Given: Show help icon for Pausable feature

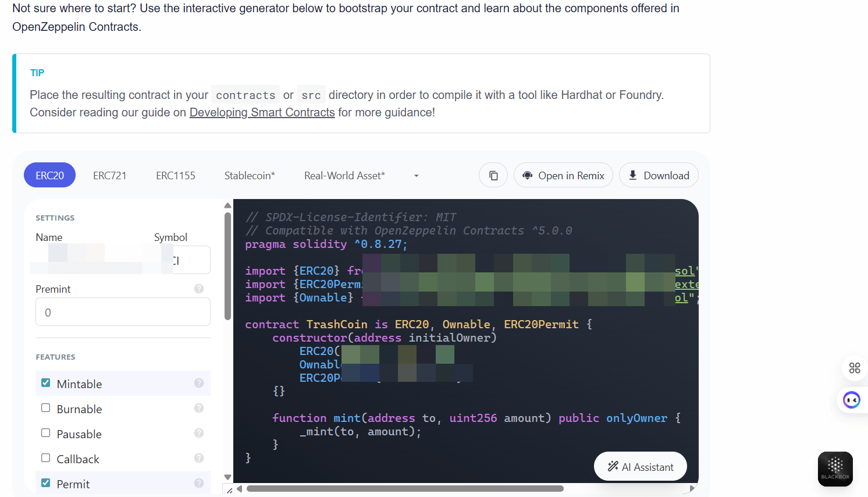Looking at the screenshot, I should pyautogui.click(x=199, y=433).
